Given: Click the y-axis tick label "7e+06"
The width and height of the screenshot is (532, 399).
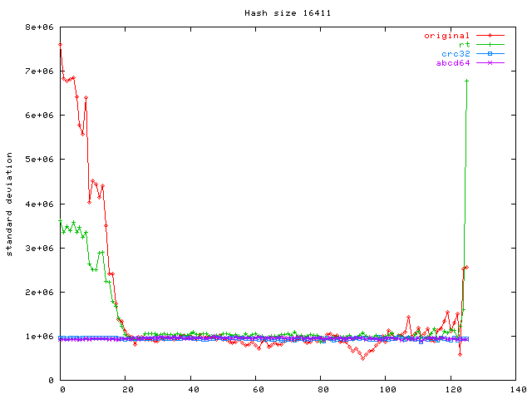Looking at the screenshot, I should click(39, 71).
